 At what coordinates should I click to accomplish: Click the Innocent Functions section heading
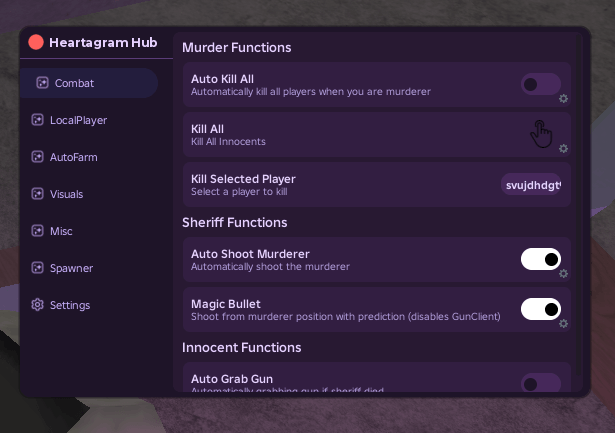coord(242,347)
